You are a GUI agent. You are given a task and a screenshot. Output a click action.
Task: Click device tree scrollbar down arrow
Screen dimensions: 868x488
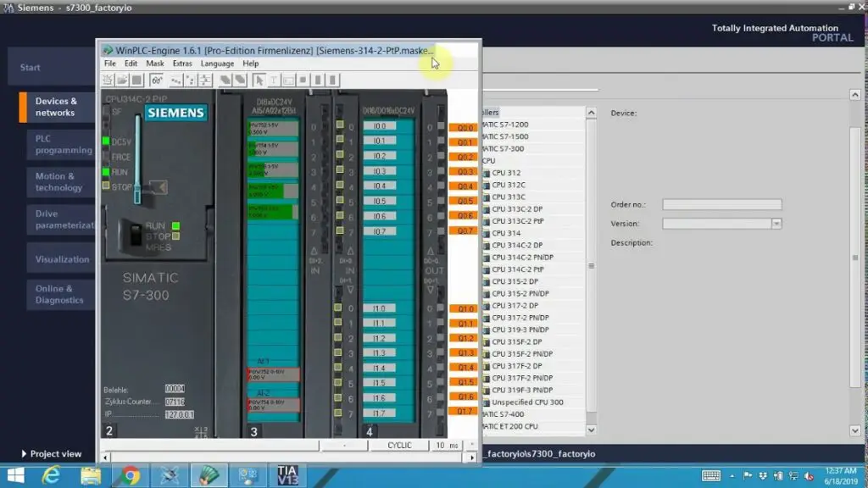pos(591,430)
